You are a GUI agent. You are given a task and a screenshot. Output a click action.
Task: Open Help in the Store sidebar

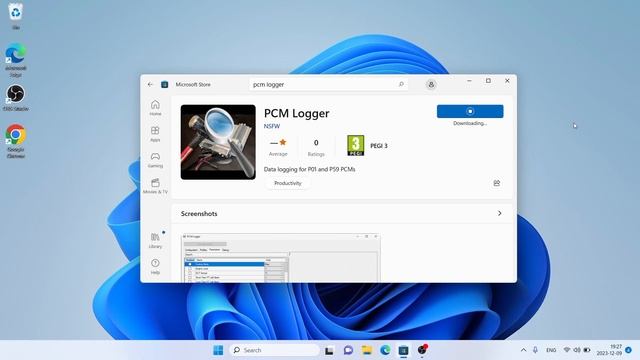155,267
